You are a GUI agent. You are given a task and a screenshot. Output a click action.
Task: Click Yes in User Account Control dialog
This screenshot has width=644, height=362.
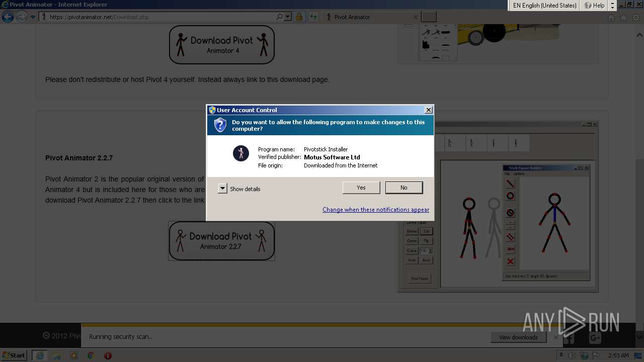(x=361, y=188)
